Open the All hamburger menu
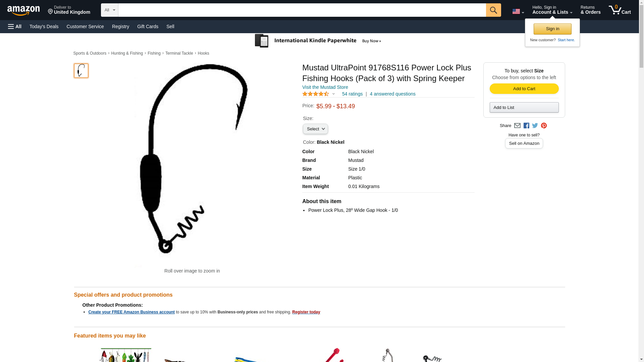The height and width of the screenshot is (362, 644). (x=15, y=26)
